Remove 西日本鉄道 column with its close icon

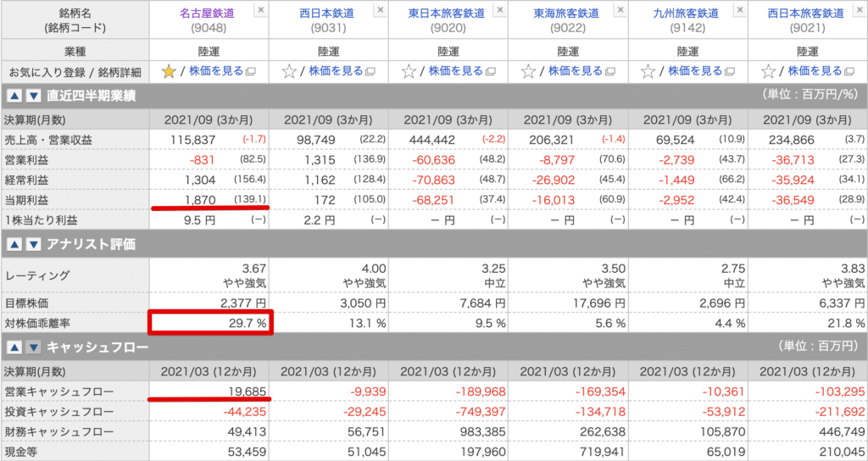coord(381,10)
